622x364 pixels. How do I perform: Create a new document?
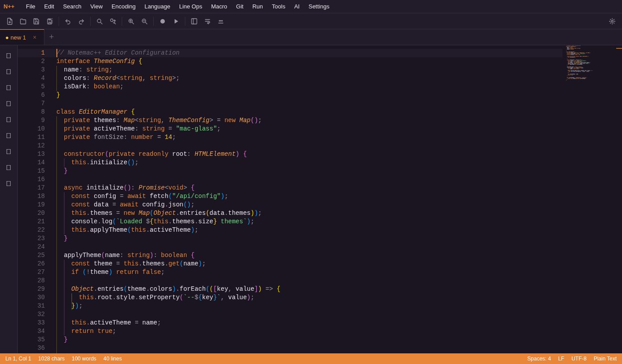coord(9,21)
